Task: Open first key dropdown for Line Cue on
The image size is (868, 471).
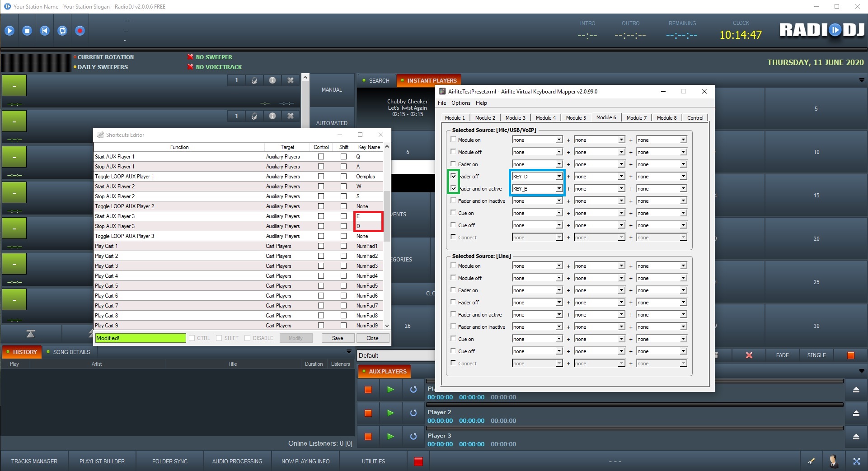Action: (559, 339)
